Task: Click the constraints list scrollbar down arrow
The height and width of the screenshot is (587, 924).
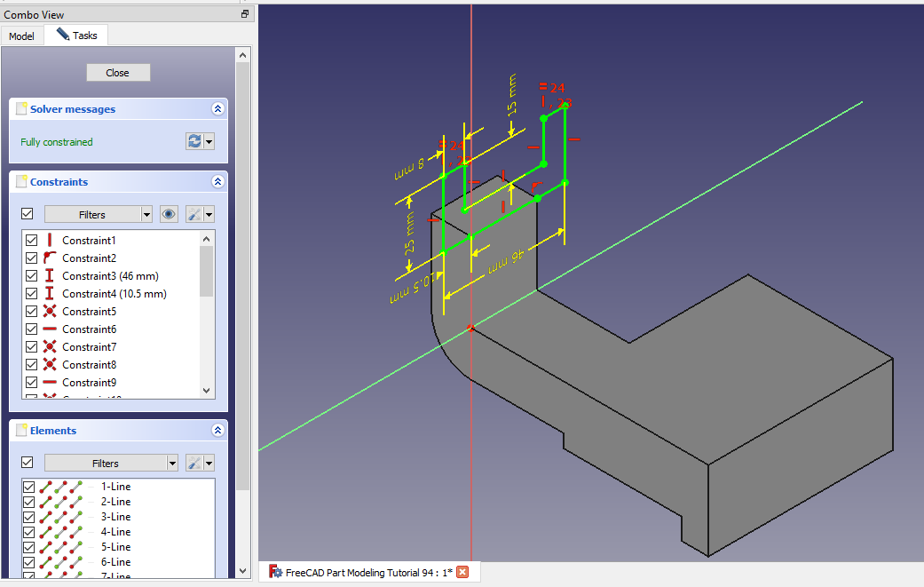Action: click(207, 390)
